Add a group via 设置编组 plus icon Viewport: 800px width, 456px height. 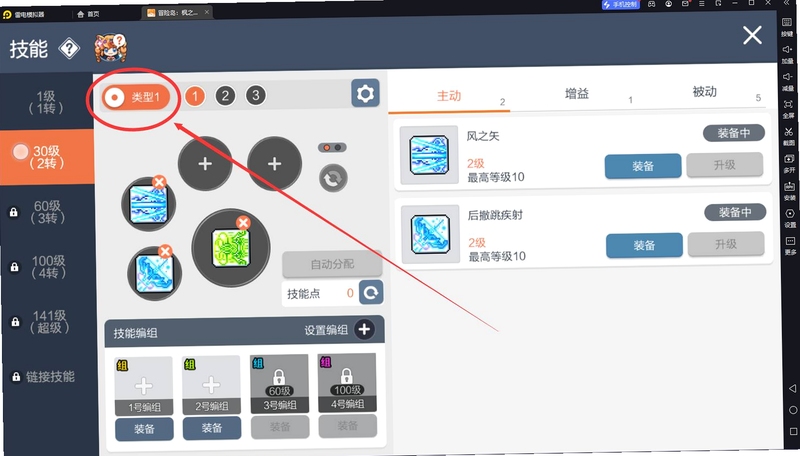[x=364, y=330]
